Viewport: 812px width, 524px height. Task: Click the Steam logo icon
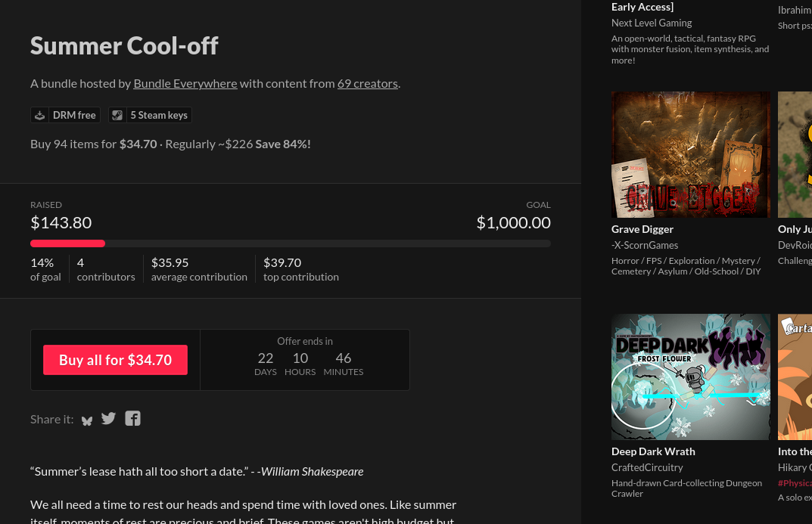click(x=117, y=115)
